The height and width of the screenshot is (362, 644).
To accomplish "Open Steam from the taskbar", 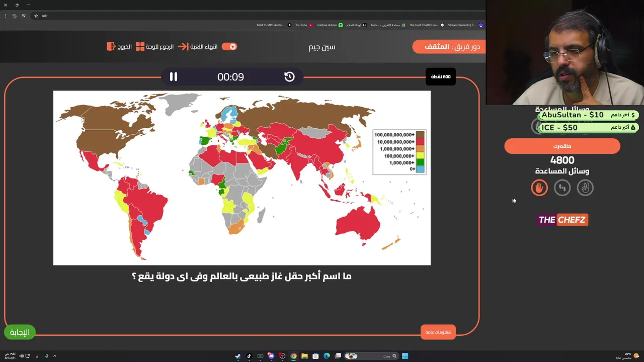I will tap(237, 356).
